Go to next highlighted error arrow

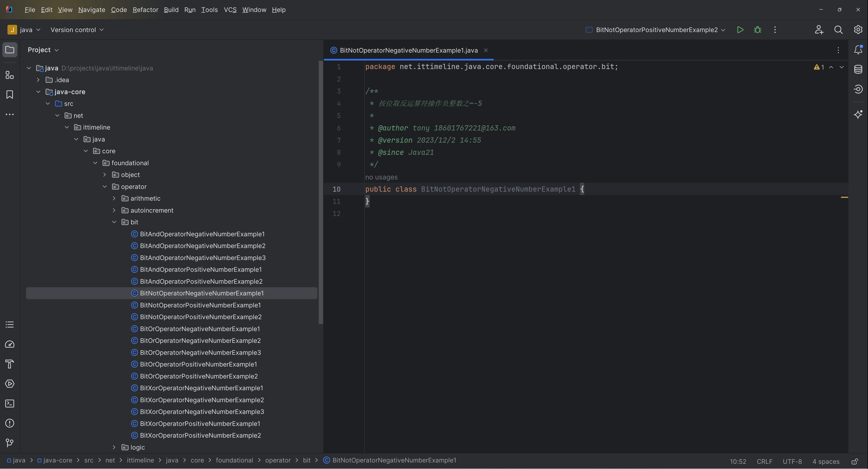point(841,67)
